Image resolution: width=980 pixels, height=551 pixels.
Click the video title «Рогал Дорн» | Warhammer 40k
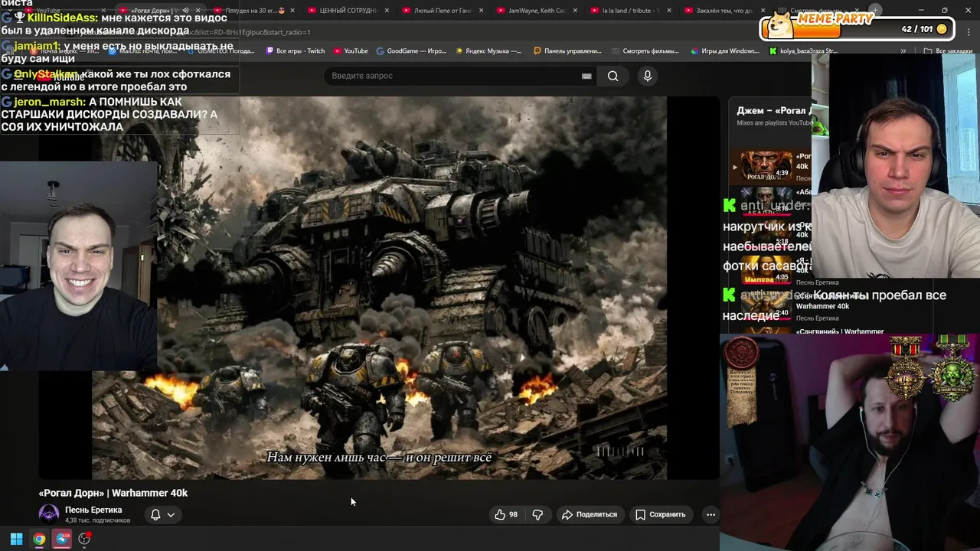tap(113, 493)
